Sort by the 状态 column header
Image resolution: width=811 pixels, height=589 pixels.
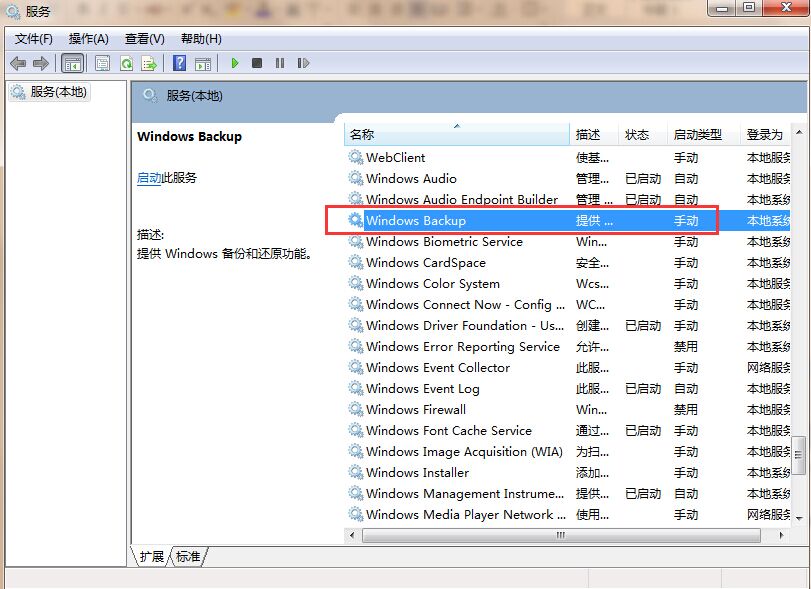[643, 135]
